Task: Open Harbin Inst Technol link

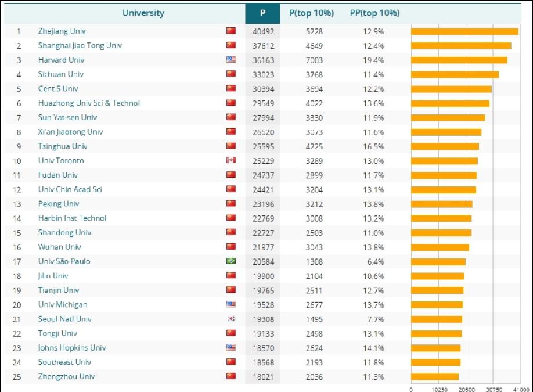Action: 73,218
